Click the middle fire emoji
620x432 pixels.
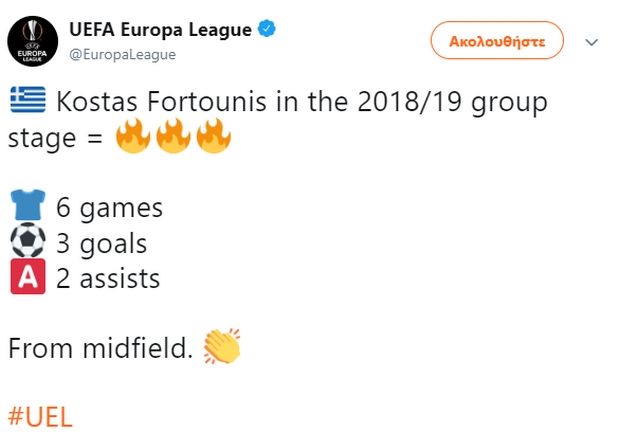coord(173,136)
